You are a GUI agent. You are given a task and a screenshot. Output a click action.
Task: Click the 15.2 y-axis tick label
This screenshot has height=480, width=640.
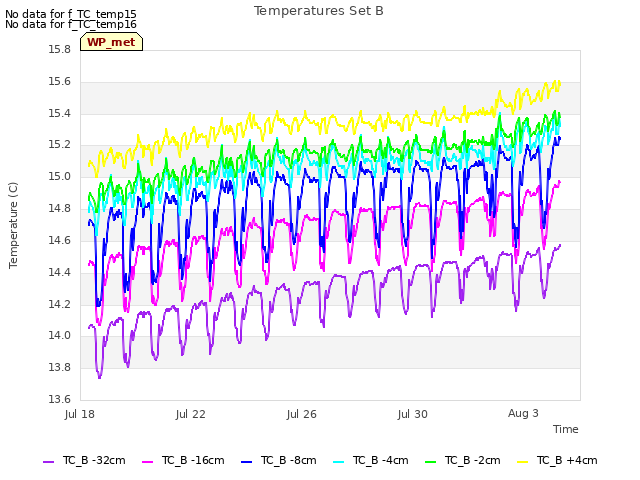[x=60, y=144]
